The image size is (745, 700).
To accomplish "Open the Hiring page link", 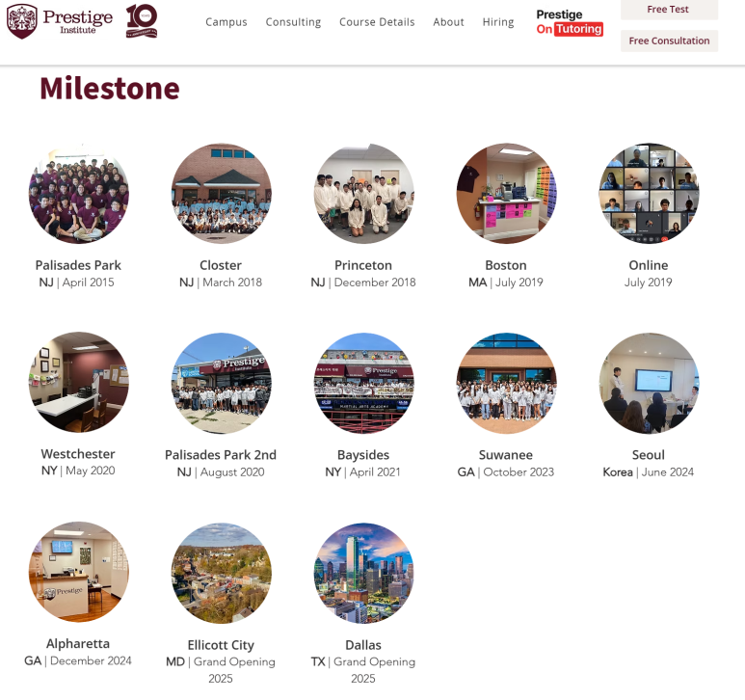I will (x=498, y=22).
